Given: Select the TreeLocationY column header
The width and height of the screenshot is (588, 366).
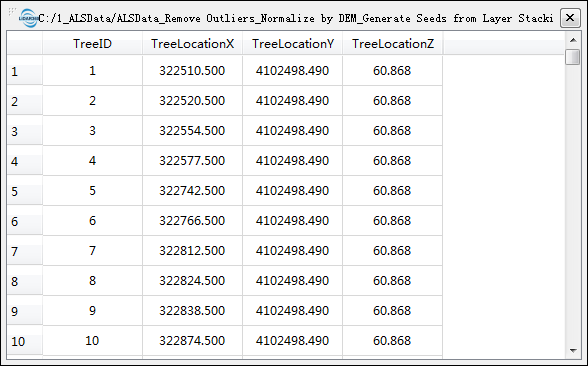Looking at the screenshot, I should [x=292, y=44].
